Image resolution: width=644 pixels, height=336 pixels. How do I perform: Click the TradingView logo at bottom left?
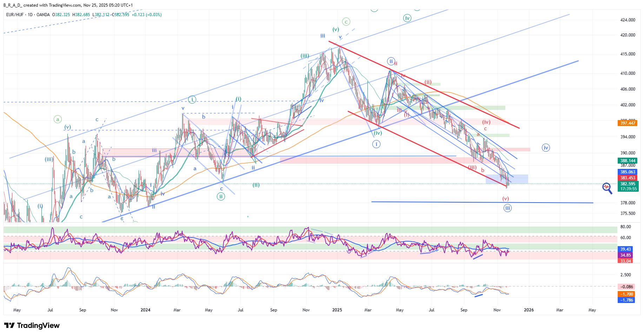tap(32, 325)
